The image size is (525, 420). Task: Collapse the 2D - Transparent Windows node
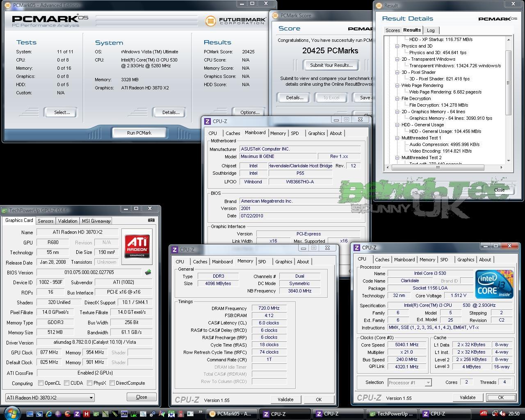pyautogui.click(x=397, y=59)
